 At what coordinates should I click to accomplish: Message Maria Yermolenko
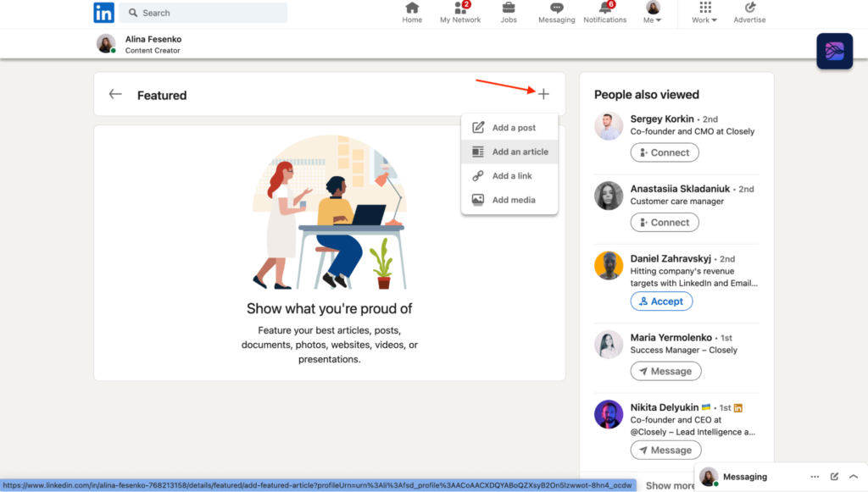[x=665, y=371]
